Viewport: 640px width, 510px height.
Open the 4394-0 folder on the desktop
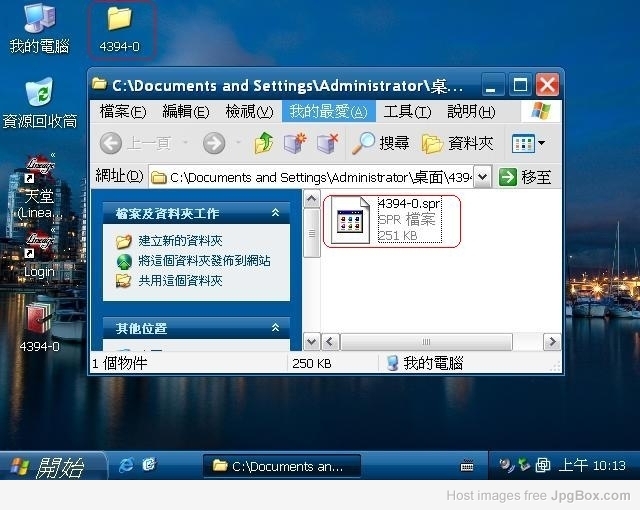[119, 20]
